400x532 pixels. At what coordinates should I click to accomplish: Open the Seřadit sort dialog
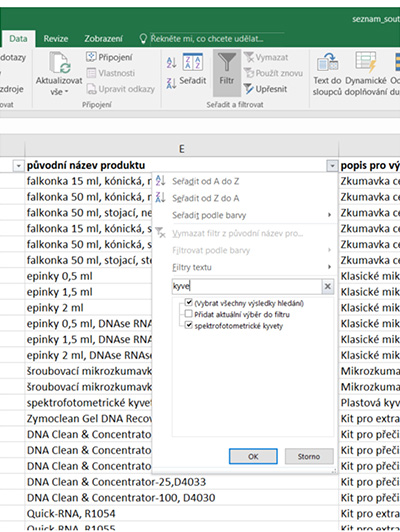[193, 70]
